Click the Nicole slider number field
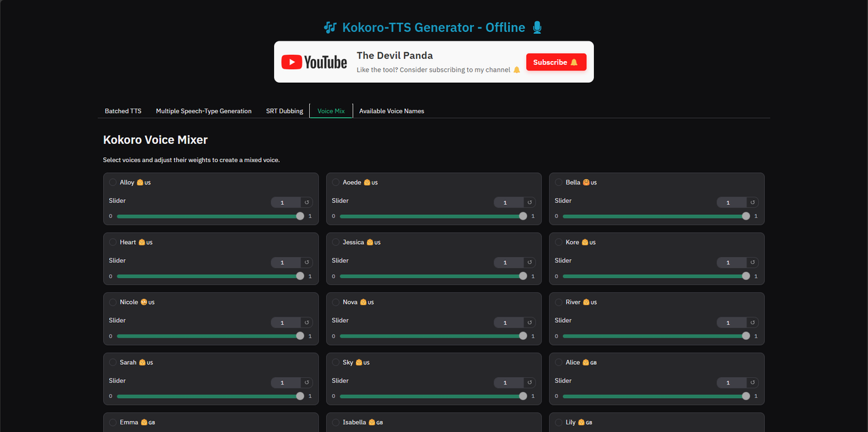Viewport: 868px width, 432px height. click(285, 323)
